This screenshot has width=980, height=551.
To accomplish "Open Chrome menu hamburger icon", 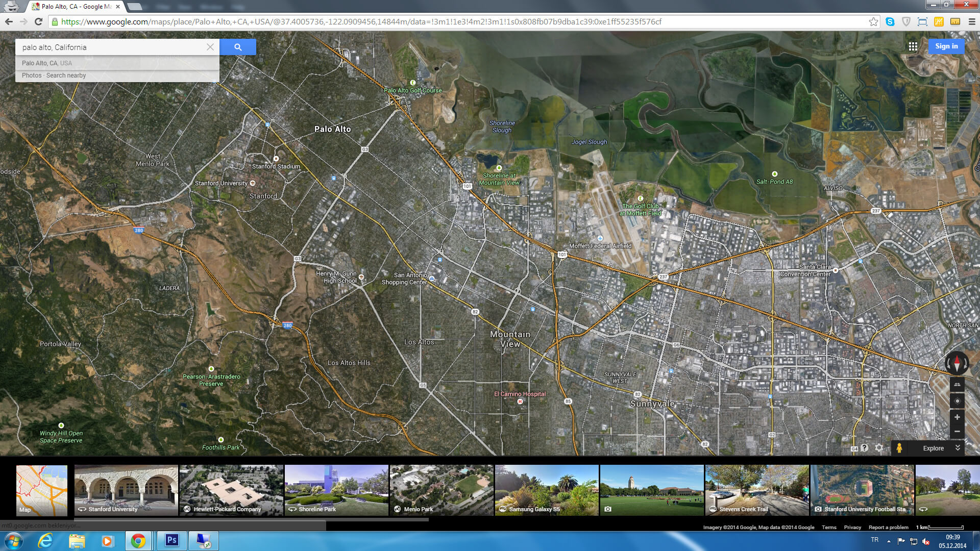I will coord(972,21).
